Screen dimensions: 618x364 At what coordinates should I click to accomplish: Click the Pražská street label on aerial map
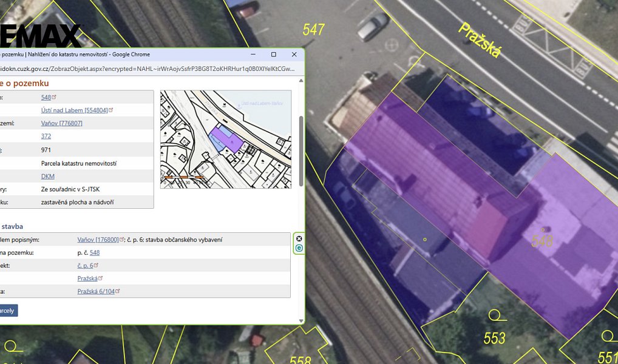(481, 40)
